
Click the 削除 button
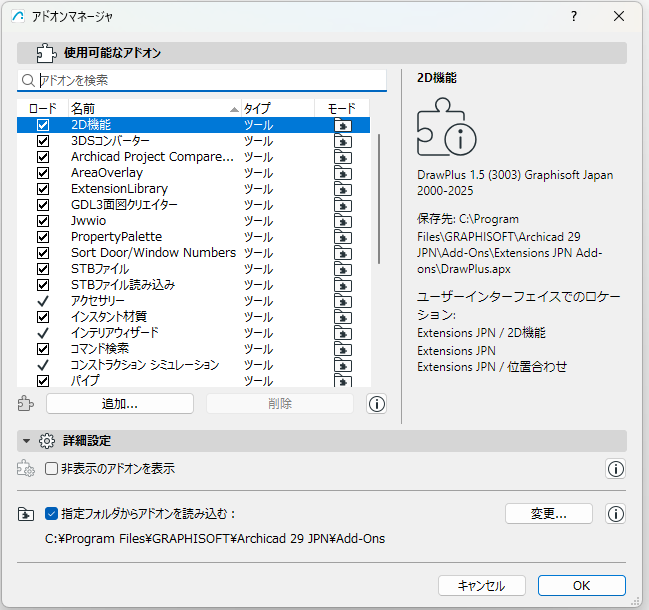click(280, 403)
